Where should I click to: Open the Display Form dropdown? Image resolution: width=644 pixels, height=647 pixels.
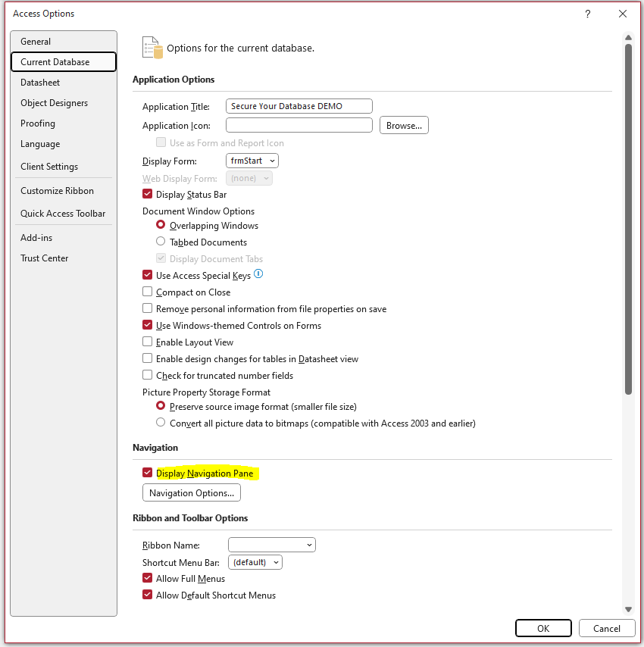click(x=252, y=161)
